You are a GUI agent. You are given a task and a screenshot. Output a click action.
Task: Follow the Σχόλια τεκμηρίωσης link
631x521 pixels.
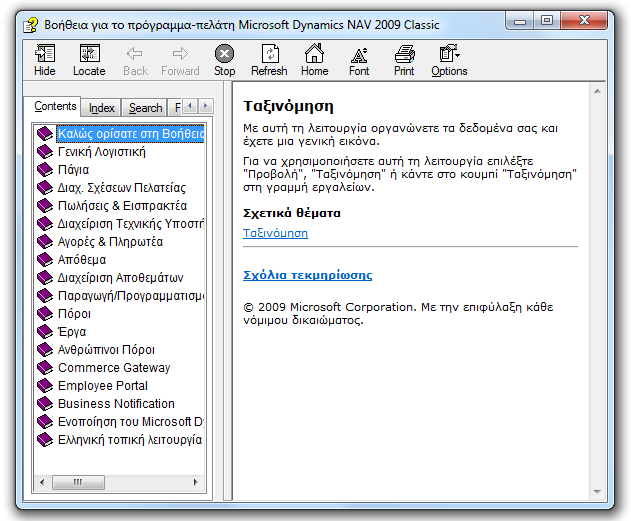click(x=307, y=275)
